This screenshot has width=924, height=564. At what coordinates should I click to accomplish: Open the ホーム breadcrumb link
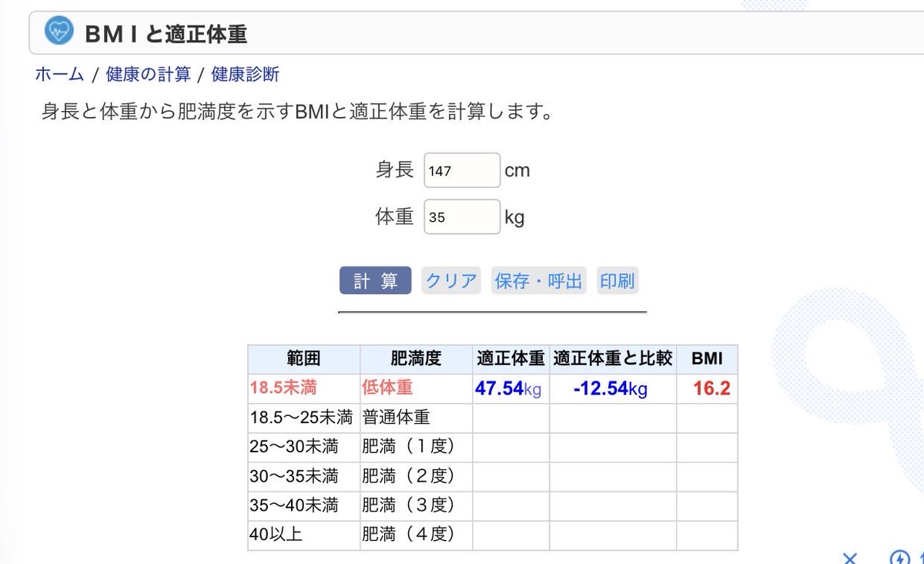(59, 75)
